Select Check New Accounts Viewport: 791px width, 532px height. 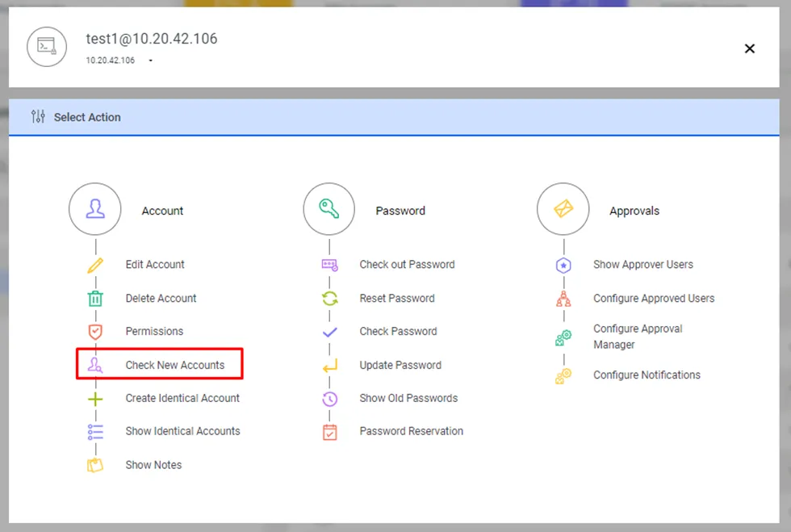click(x=175, y=365)
